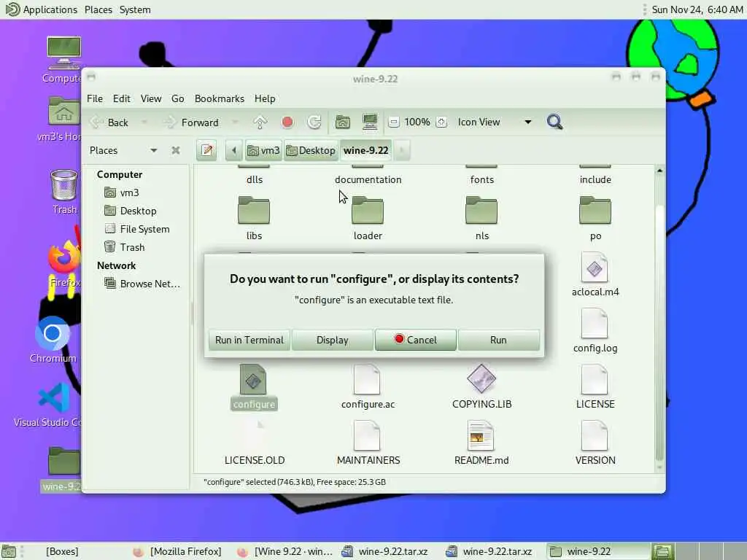Cancel the configure run dialog
The height and width of the screenshot is (560, 747).
(415, 340)
